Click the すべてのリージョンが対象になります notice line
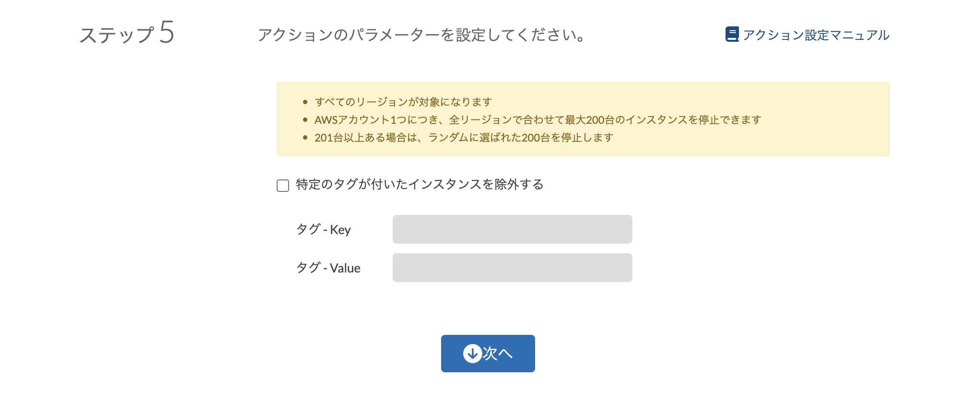Viewport: 980px width, 403px height. tap(403, 102)
